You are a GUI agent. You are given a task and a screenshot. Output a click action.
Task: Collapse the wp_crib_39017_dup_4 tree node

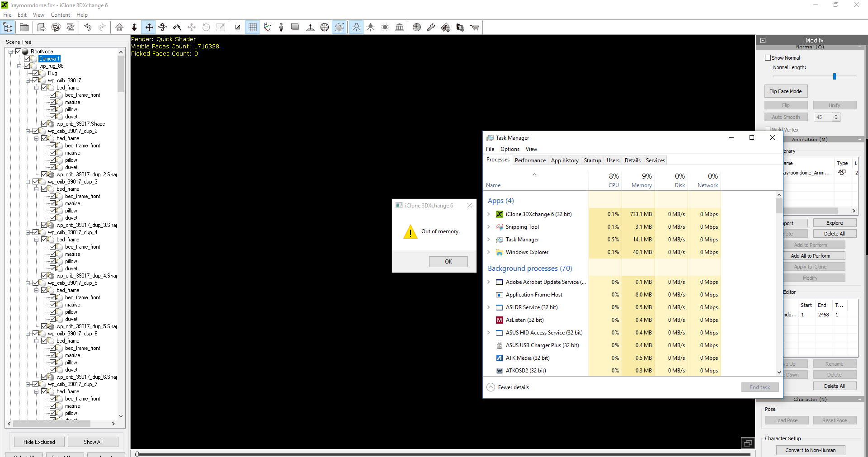(x=28, y=232)
